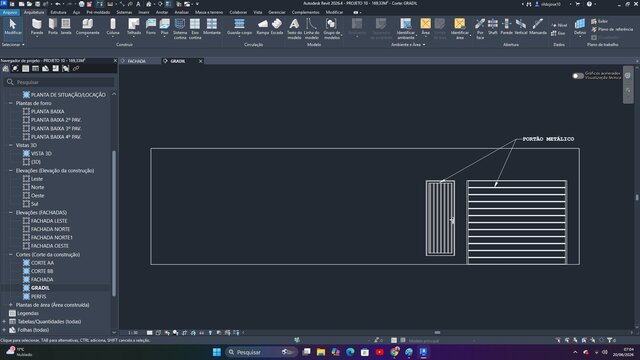Click the Nível datum button
640x360 pixels.
coord(559,25)
